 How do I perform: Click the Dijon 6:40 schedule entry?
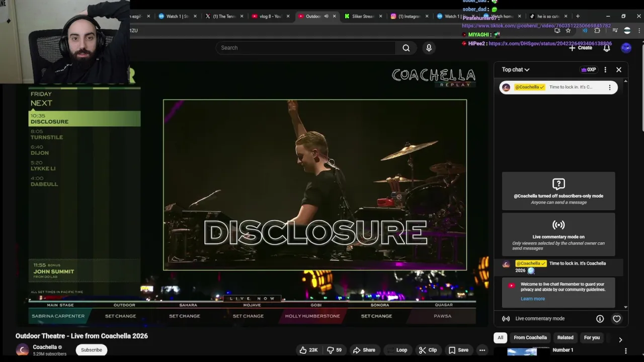pos(40,150)
